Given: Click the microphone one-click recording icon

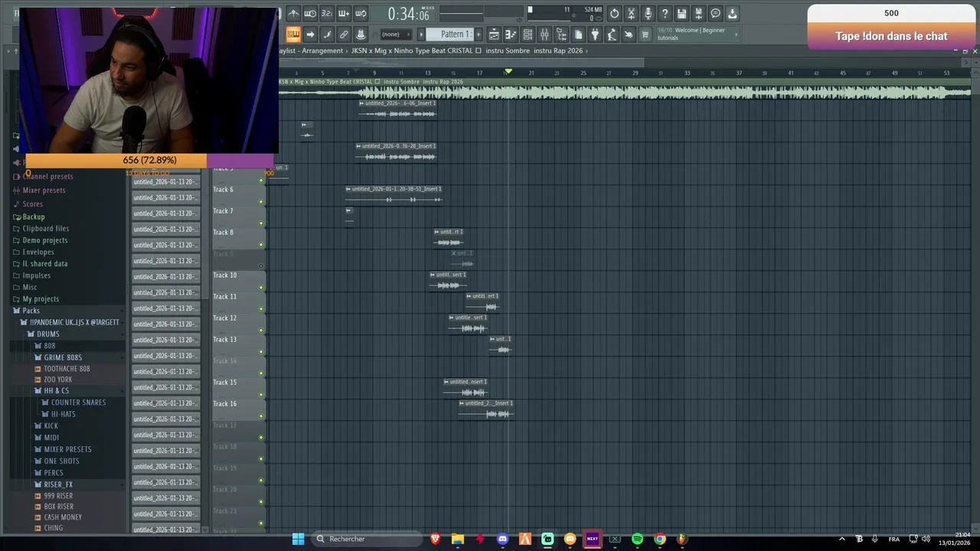Looking at the screenshot, I should pyautogui.click(x=648, y=13).
